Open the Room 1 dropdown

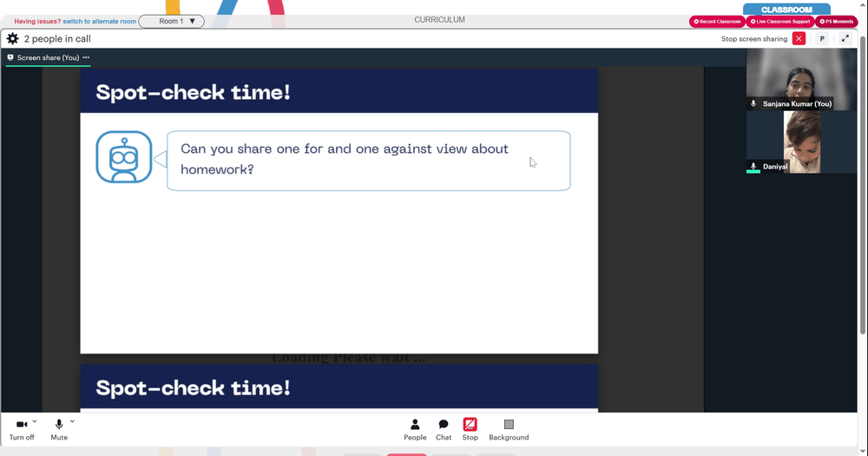[172, 21]
